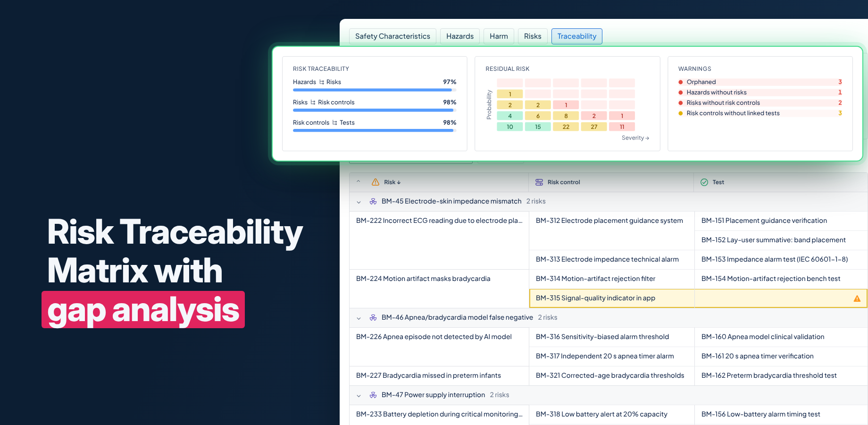Open test BM-153 Impedance alarm test
Viewport: 868px width, 425px height.
point(775,259)
